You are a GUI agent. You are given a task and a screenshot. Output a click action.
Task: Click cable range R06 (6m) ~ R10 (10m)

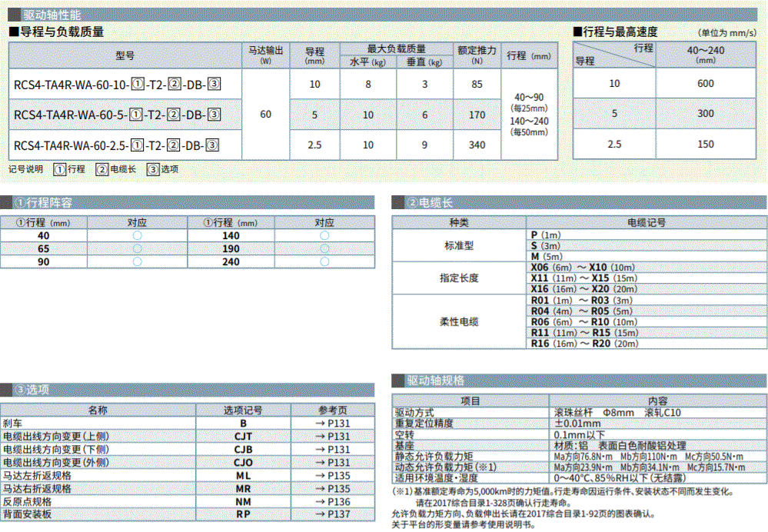click(583, 322)
